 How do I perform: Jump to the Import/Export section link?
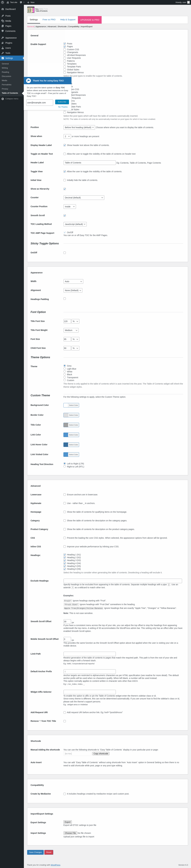click(x=87, y=27)
